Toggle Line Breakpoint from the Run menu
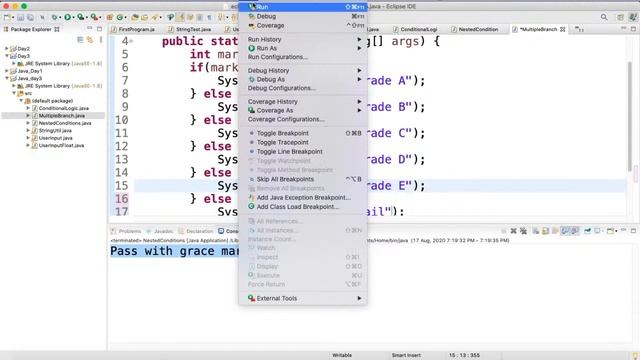The width and height of the screenshot is (640, 360). pos(303,151)
